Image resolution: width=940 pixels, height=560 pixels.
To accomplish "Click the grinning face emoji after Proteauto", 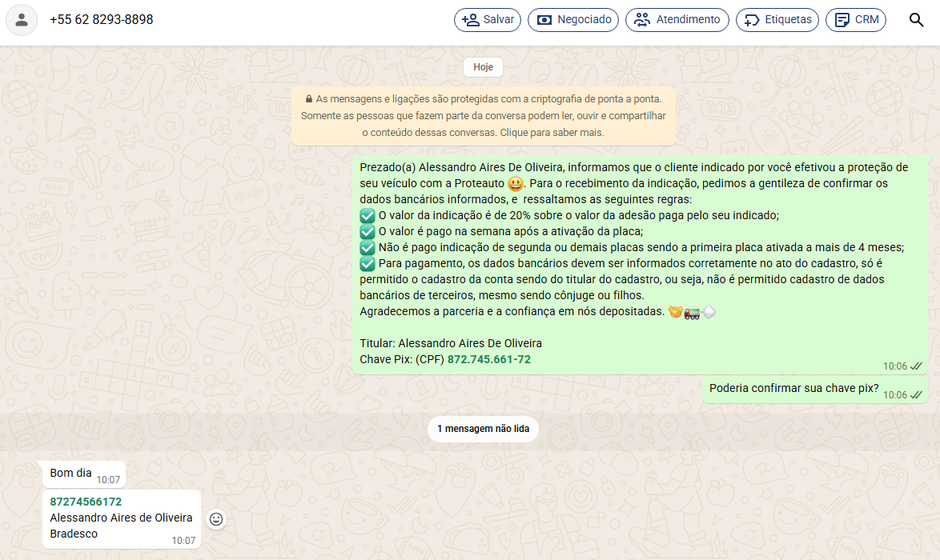I will 516,184.
